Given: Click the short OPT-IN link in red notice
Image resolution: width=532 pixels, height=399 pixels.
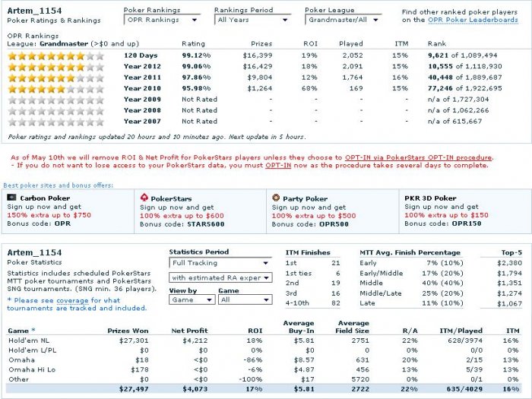Looking at the screenshot, I should point(278,166).
